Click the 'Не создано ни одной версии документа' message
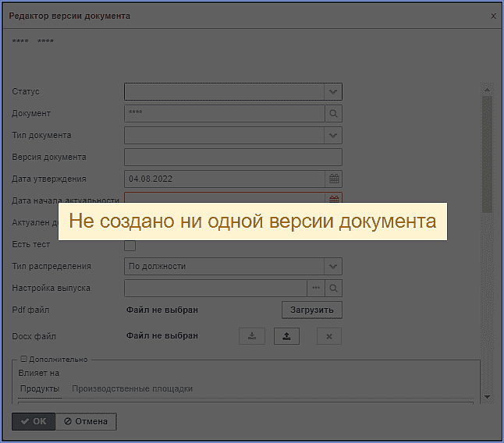 click(x=253, y=221)
